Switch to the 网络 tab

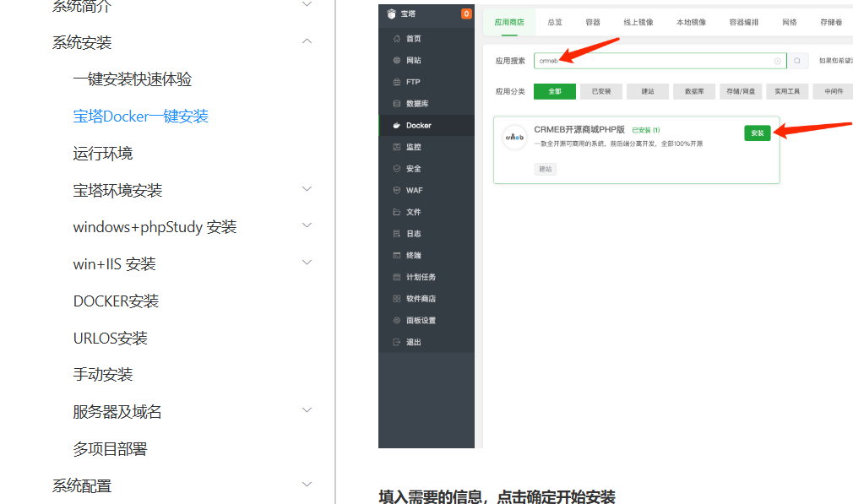tap(790, 22)
